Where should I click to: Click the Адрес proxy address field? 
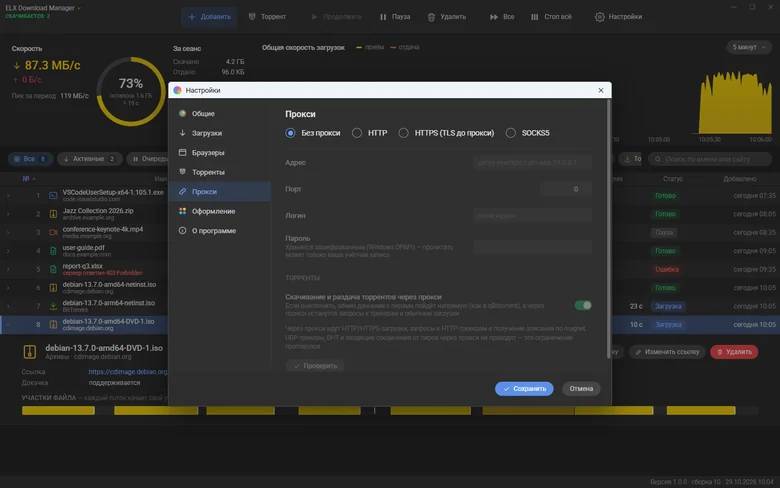click(x=532, y=162)
